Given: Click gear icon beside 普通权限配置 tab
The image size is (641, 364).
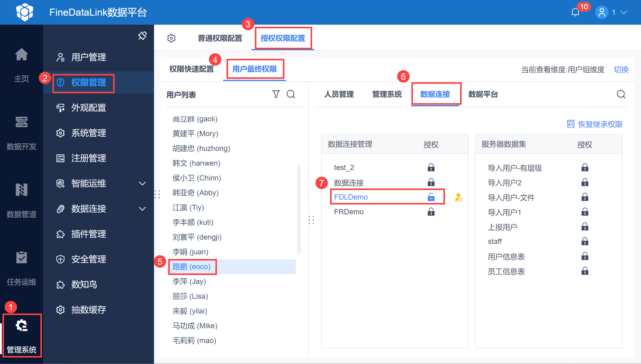Looking at the screenshot, I should pyautogui.click(x=171, y=38).
